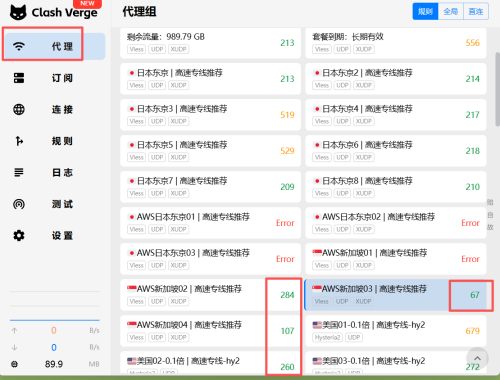This screenshot has height=380, width=500.
Task: Choose the AWS新加坡04 node
Action: pos(210,331)
